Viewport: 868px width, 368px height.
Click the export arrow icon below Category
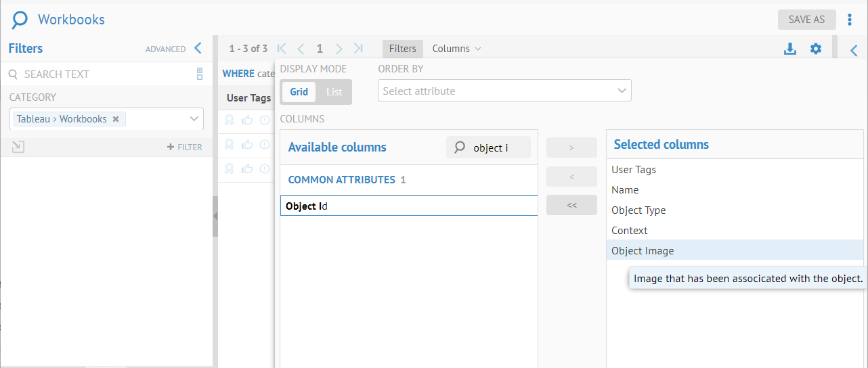tap(18, 147)
